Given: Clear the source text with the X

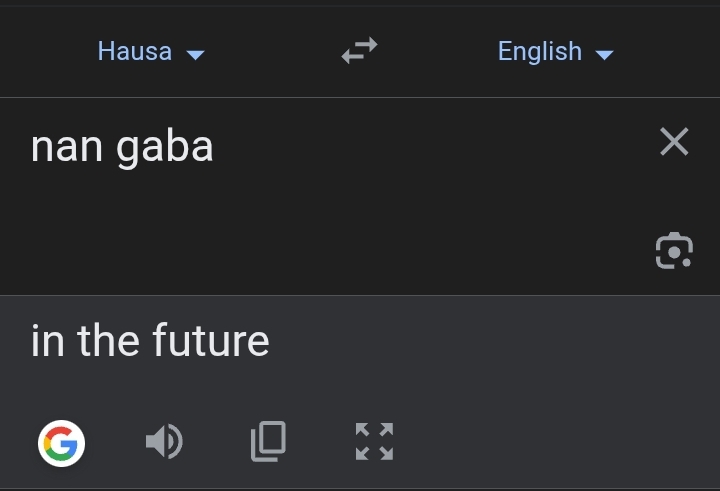Looking at the screenshot, I should [x=674, y=142].
